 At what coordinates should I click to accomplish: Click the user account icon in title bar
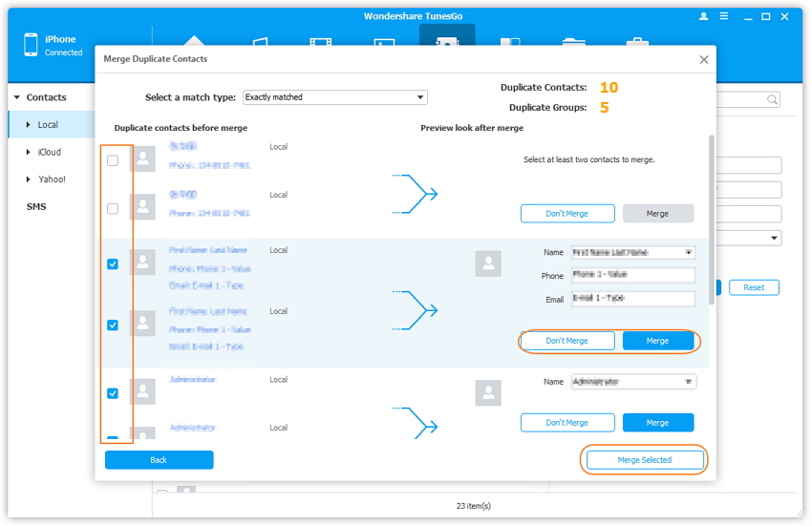pyautogui.click(x=704, y=16)
